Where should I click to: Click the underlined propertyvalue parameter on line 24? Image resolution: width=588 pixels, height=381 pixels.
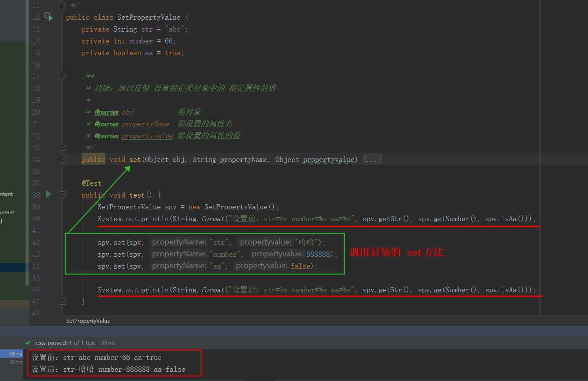pyautogui.click(x=329, y=159)
